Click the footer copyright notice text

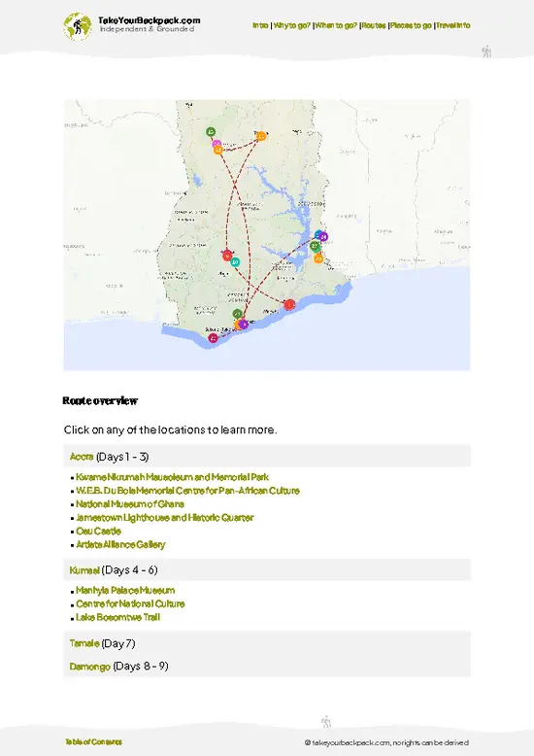click(386, 742)
